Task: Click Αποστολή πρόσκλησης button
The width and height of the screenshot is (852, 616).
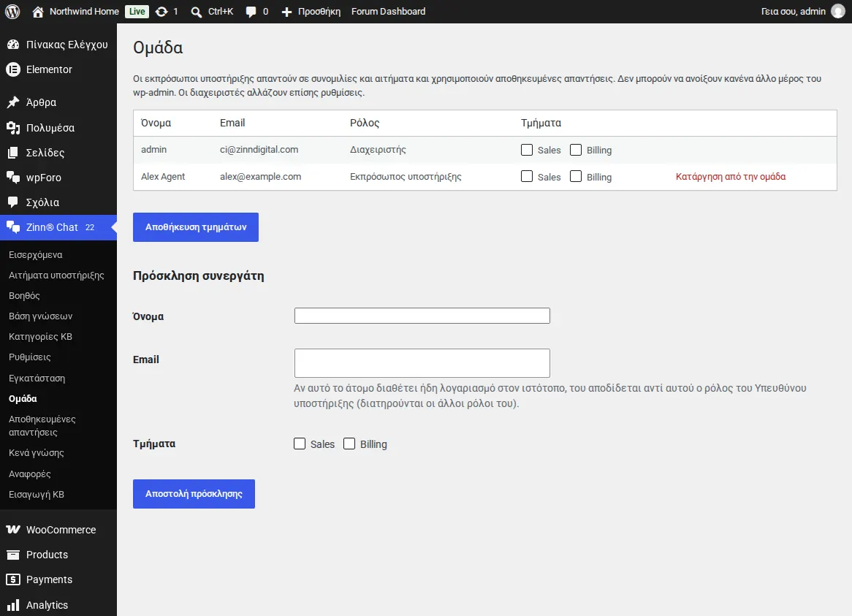Action: click(194, 494)
